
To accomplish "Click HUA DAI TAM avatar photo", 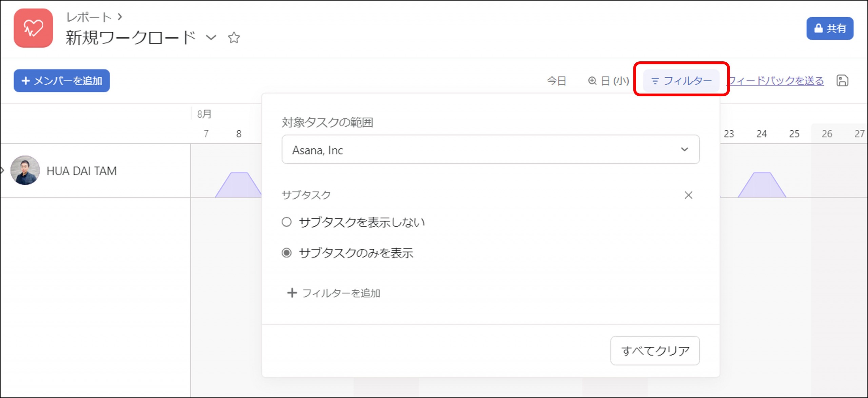I will 25,170.
